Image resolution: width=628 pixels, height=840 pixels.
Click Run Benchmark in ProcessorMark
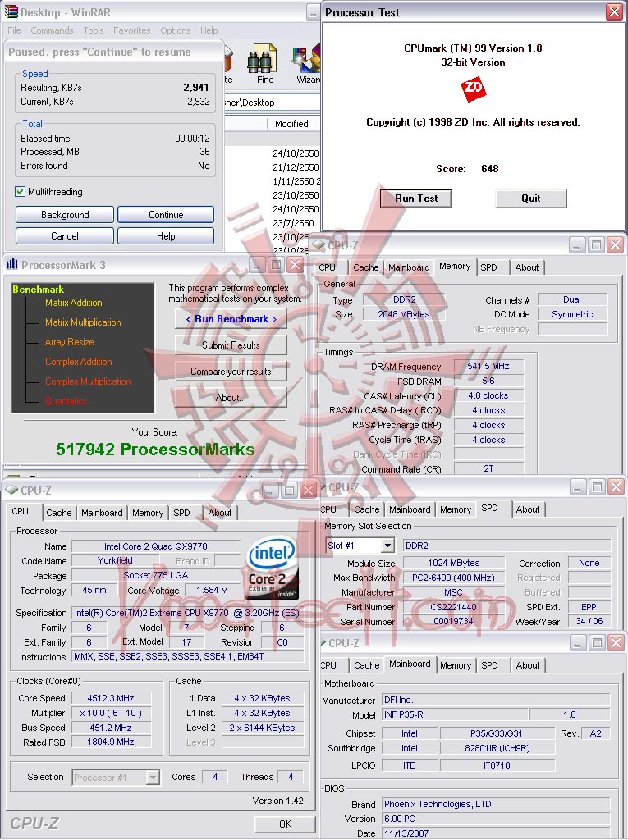[x=231, y=319]
